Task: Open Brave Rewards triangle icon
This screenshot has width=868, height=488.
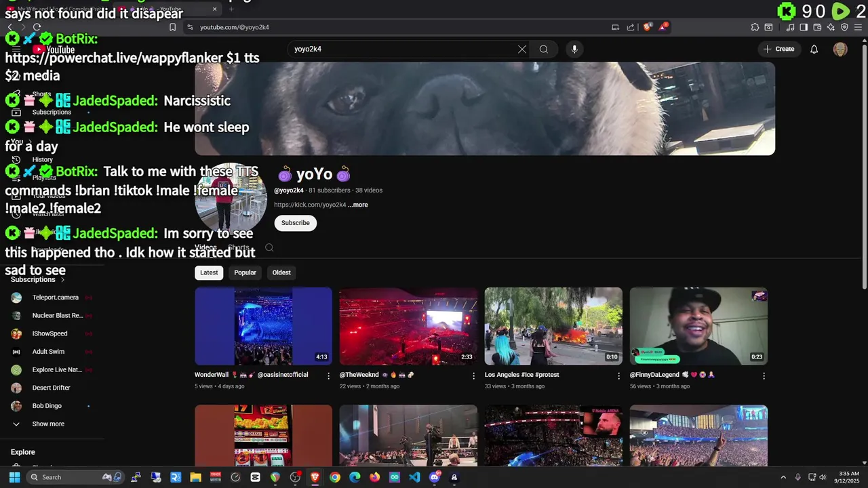Action: [x=663, y=27]
